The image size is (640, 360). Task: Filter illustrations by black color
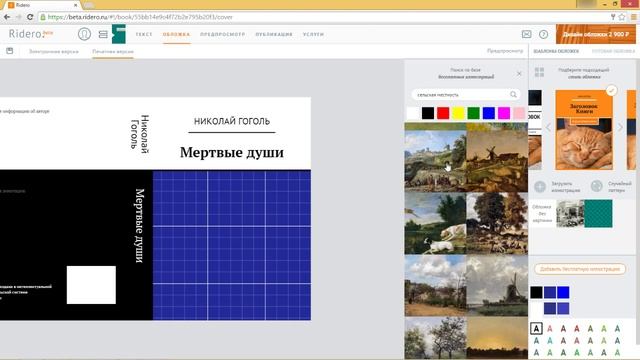coord(428,113)
